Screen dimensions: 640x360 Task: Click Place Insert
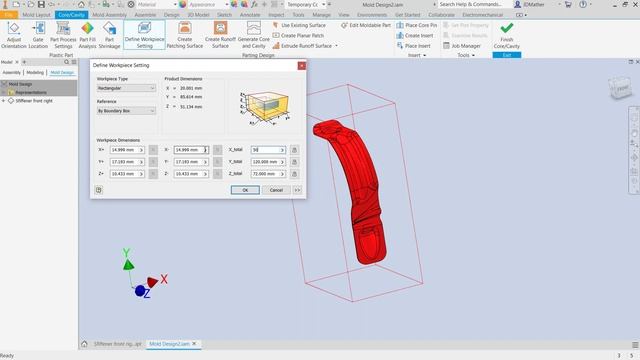413,46
